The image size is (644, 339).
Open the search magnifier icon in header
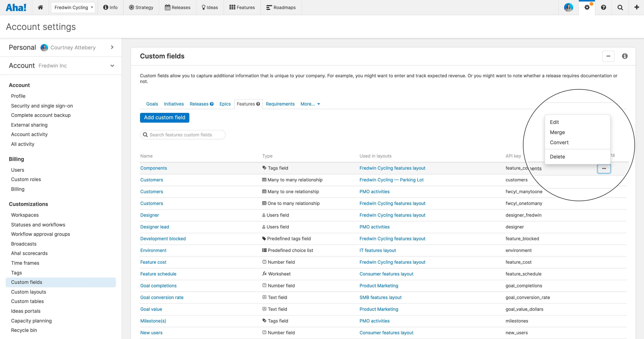click(x=620, y=7)
